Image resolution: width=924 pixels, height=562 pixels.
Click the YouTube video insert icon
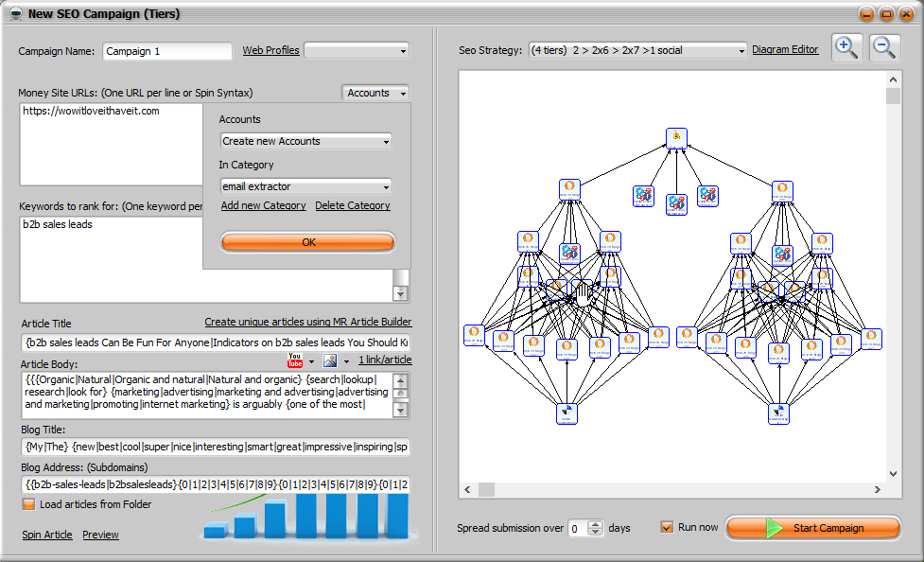coord(295,360)
